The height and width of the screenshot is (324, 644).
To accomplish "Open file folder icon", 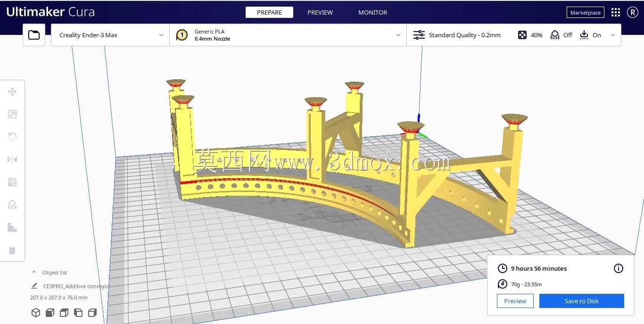I will 34,35.
